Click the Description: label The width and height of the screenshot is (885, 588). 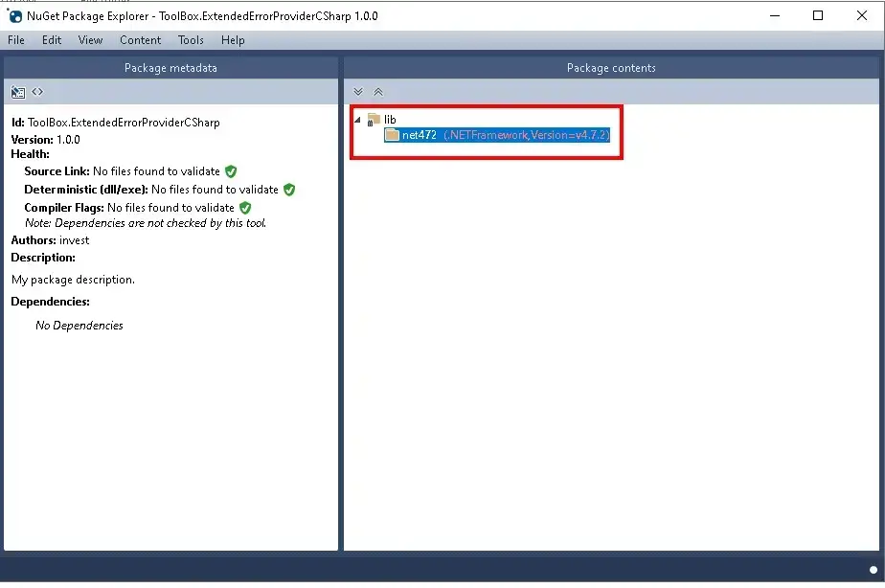click(43, 258)
